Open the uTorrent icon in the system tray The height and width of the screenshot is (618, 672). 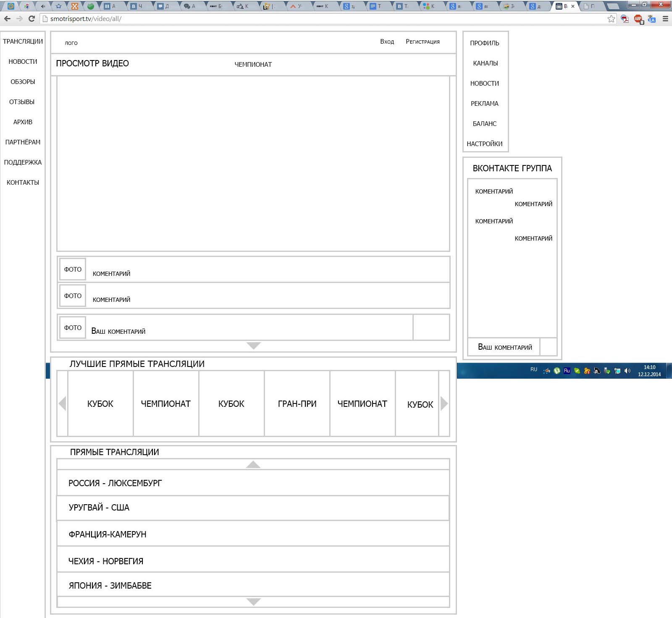[557, 371]
